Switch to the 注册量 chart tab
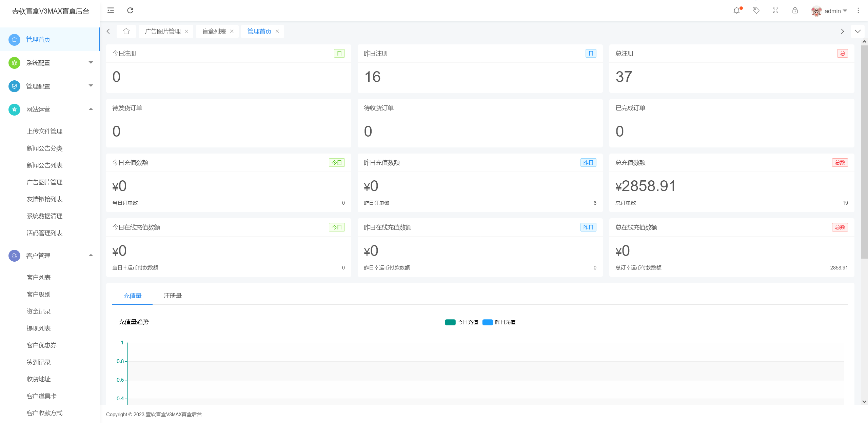Viewport: 868px width, 423px height. [x=173, y=296]
